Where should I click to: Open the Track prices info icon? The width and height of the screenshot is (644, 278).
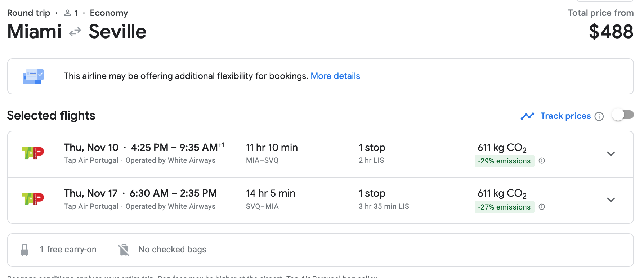pyautogui.click(x=599, y=116)
